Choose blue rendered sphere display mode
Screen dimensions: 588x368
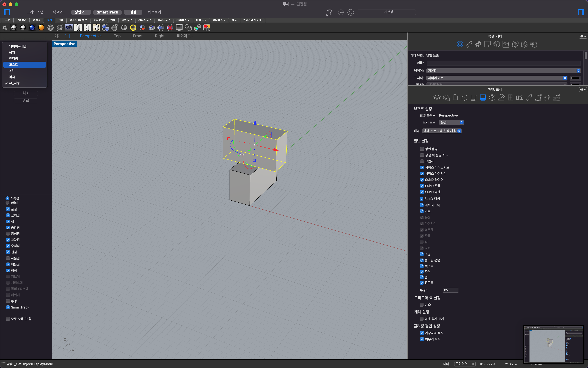click(x=32, y=28)
